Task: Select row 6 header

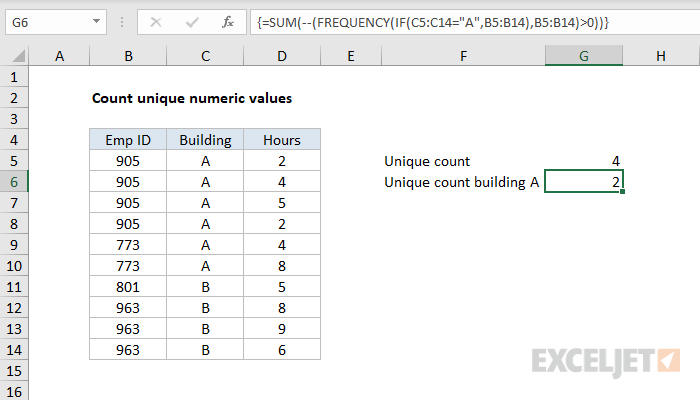Action: tap(15, 181)
